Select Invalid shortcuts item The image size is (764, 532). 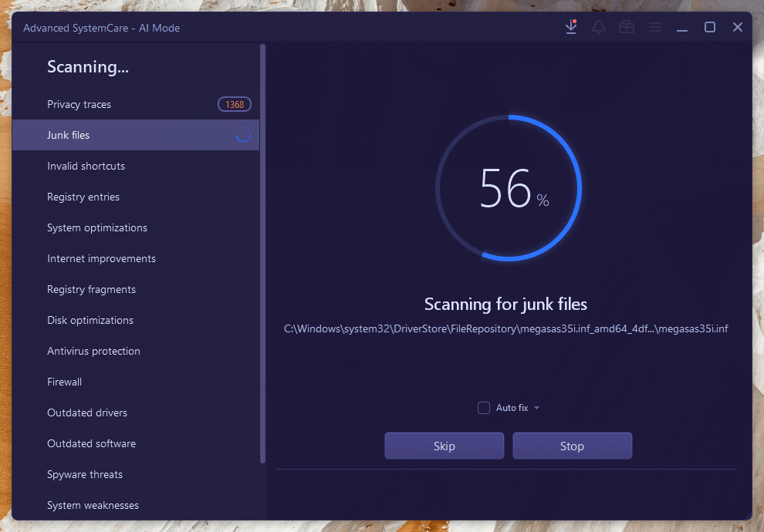(86, 166)
